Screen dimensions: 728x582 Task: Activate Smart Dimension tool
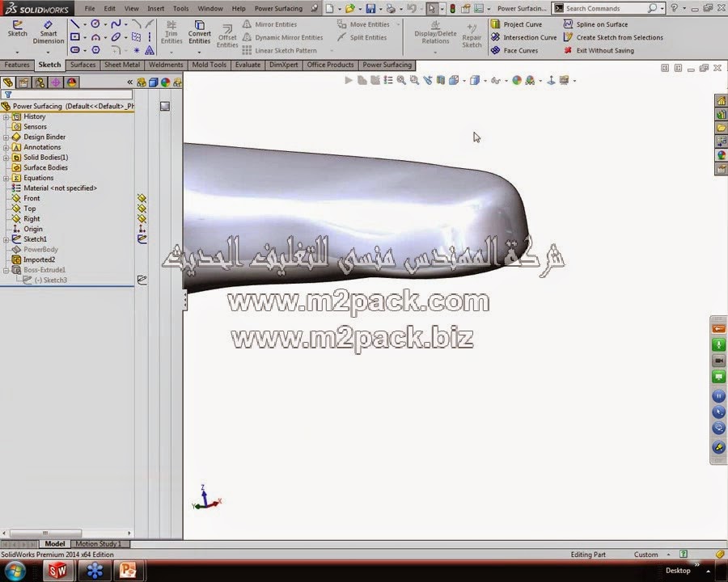click(49, 32)
